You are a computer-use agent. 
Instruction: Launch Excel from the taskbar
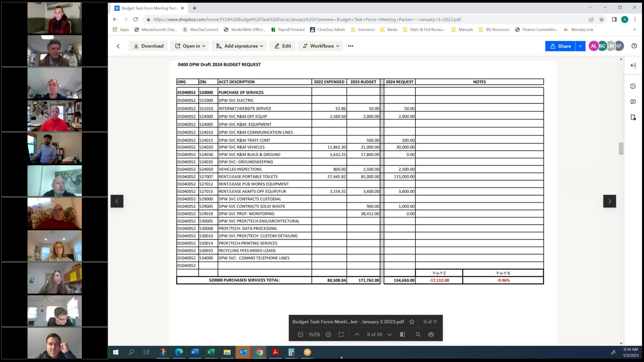coord(211,352)
